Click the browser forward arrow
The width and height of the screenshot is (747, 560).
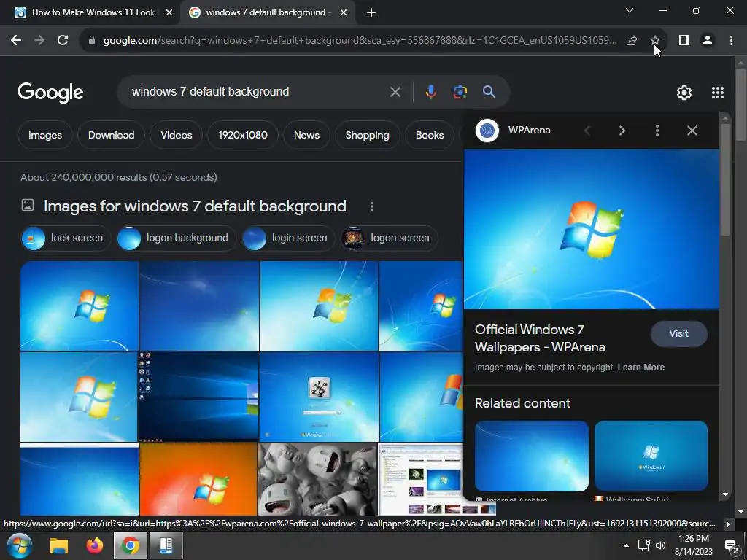[x=39, y=41]
